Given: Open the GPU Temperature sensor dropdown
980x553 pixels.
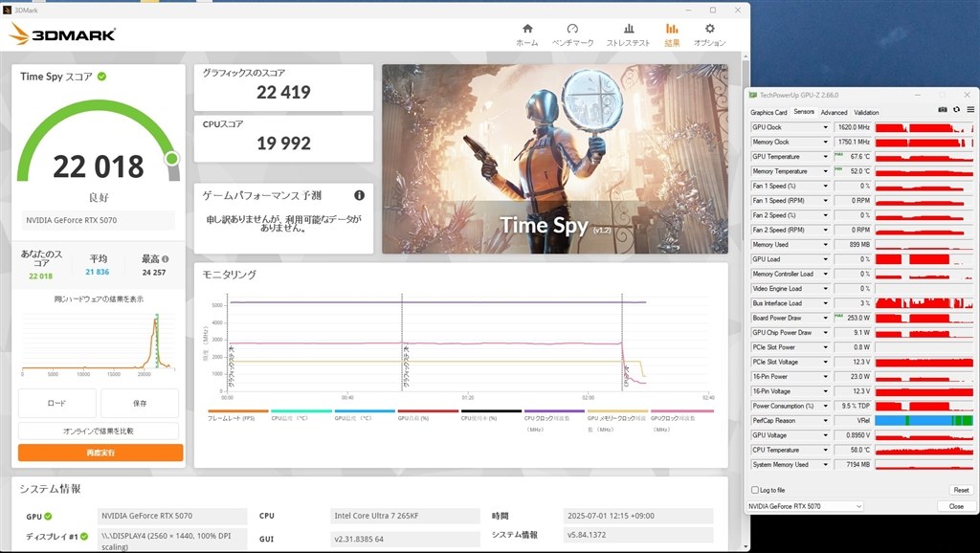Looking at the screenshot, I should point(826,157).
